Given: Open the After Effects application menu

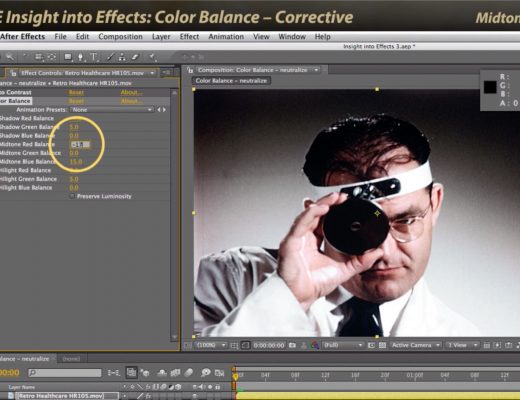Looking at the screenshot, I should (23, 37).
